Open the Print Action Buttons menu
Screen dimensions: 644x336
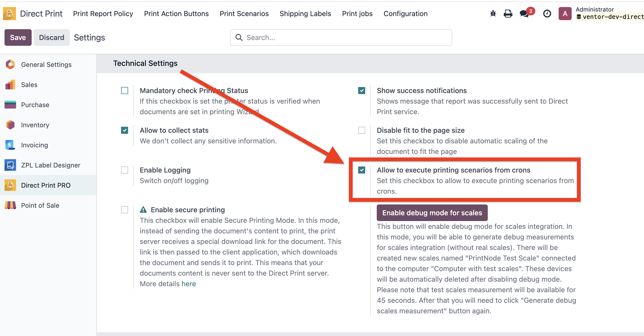tap(176, 14)
